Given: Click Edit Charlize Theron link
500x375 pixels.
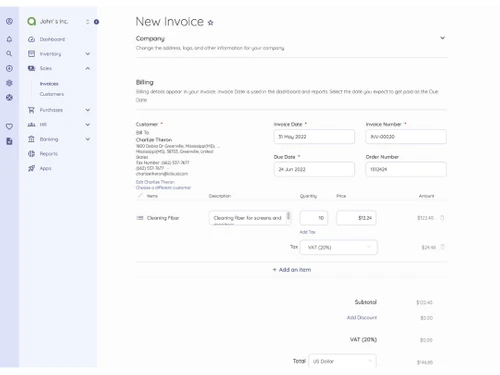Looking at the screenshot, I should tap(155, 182).
